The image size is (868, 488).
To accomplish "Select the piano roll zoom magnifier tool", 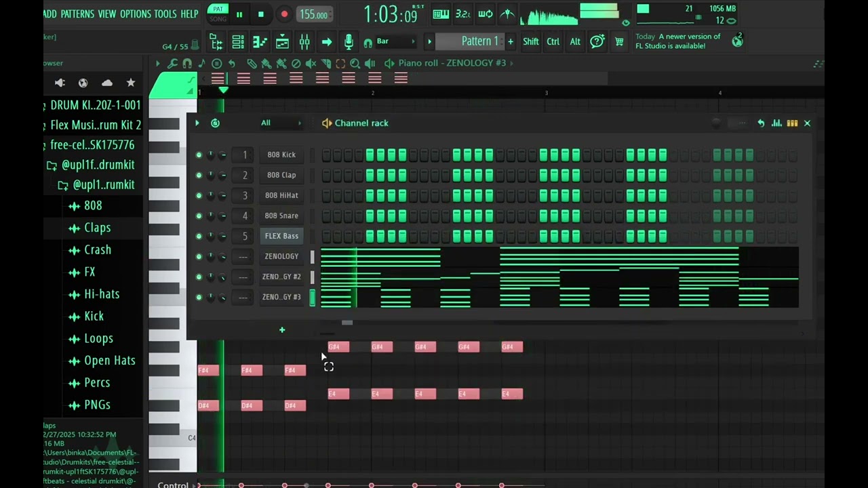I will tap(355, 63).
